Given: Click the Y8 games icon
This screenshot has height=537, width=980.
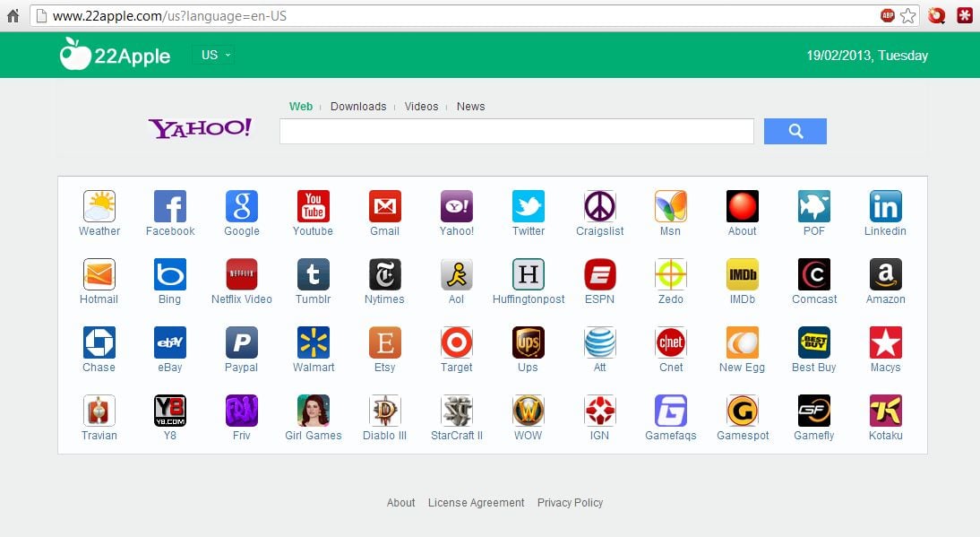Looking at the screenshot, I should coord(170,411).
